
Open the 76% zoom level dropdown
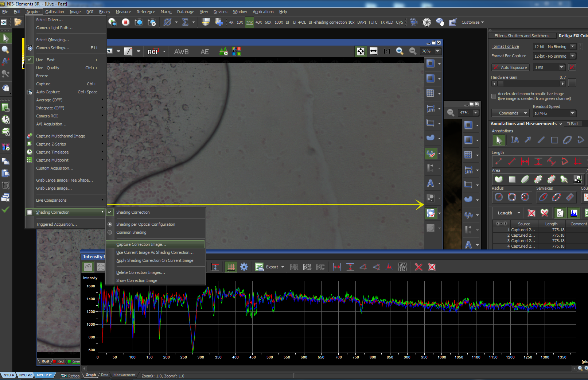[438, 51]
